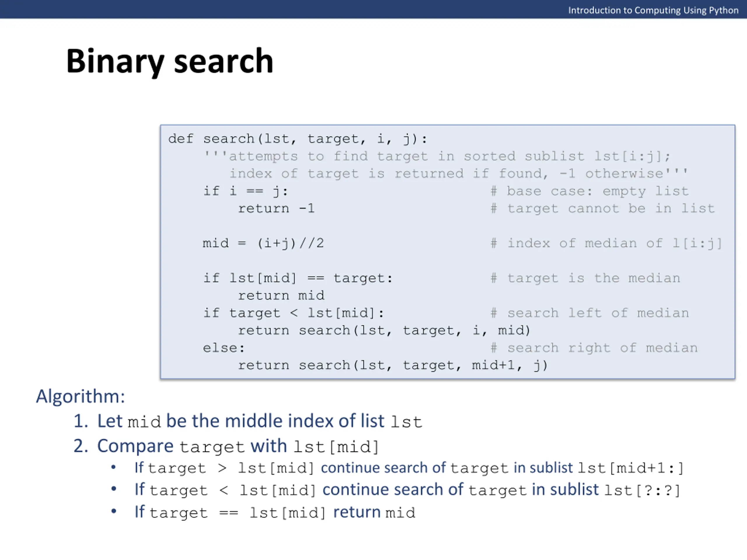Screen dimensions: 747x560
Task: Click the "# base case: empty list" comment
Action: [x=589, y=191]
